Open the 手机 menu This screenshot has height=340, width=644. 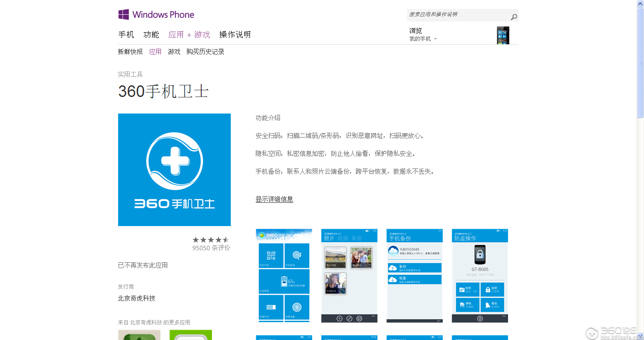pyautogui.click(x=126, y=34)
